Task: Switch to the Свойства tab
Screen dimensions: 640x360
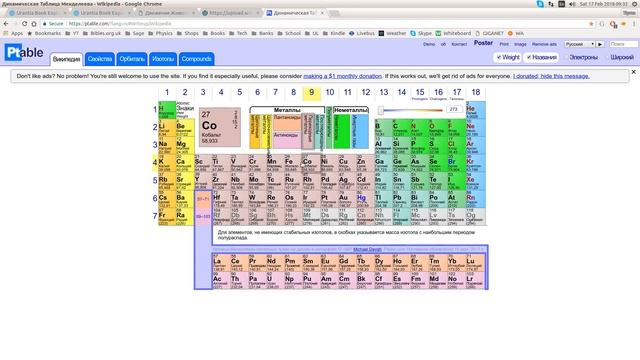Action: pyautogui.click(x=100, y=59)
